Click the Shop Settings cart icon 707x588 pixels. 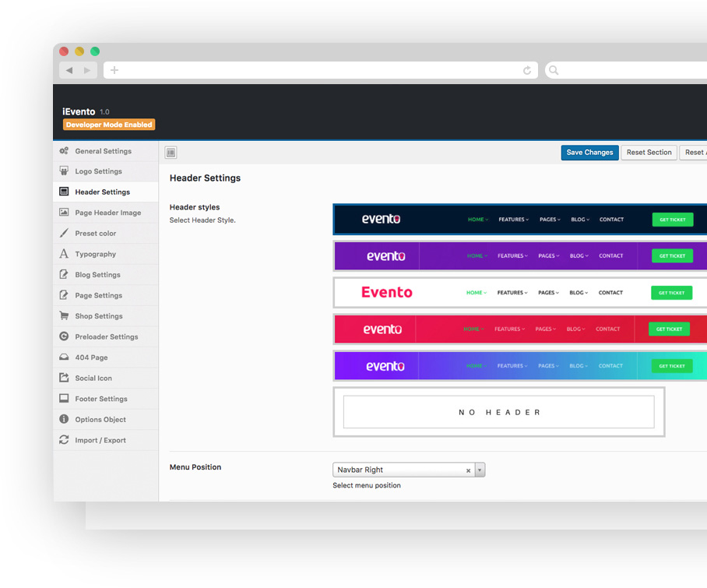click(x=64, y=316)
